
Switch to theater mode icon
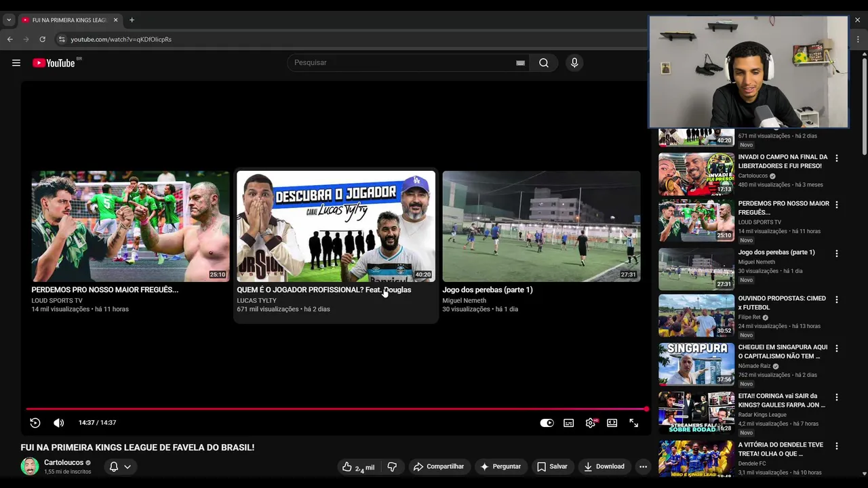pos(612,423)
